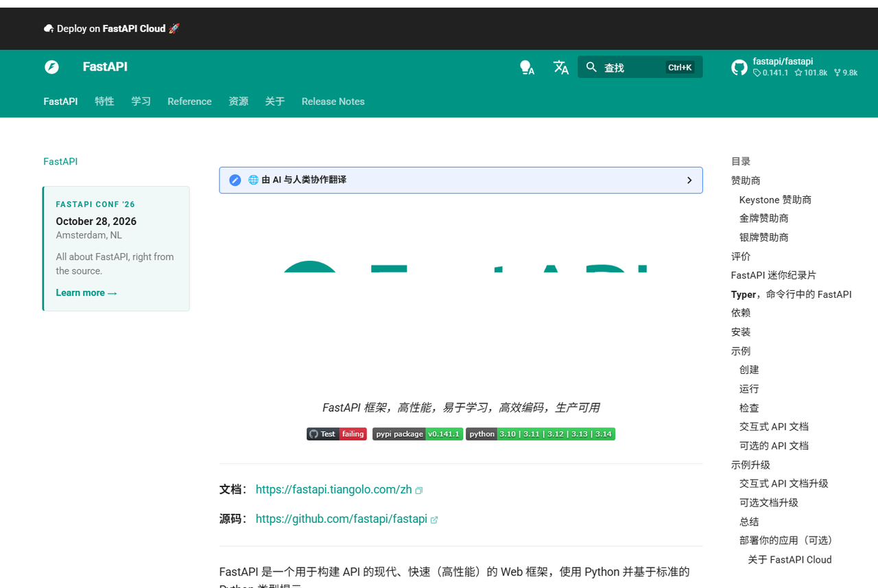Jump to 示例升级 section
Viewport: 878px width, 588px height.
(x=750, y=464)
